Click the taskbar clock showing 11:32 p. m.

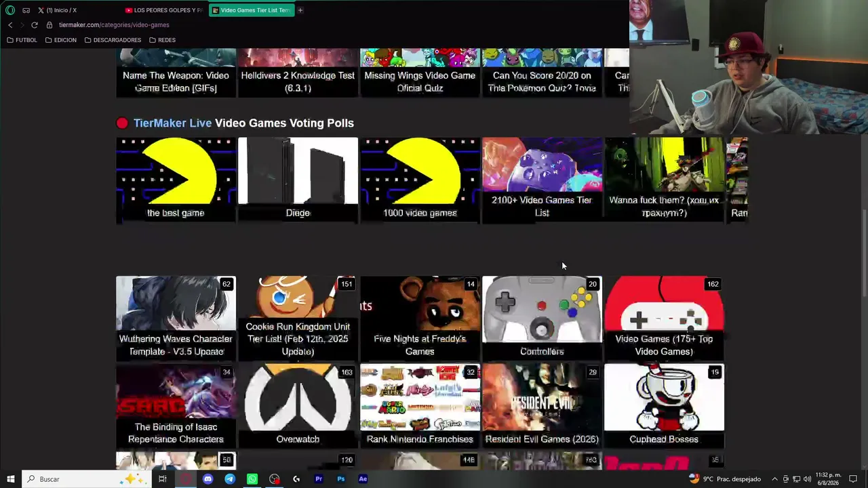tap(828, 479)
